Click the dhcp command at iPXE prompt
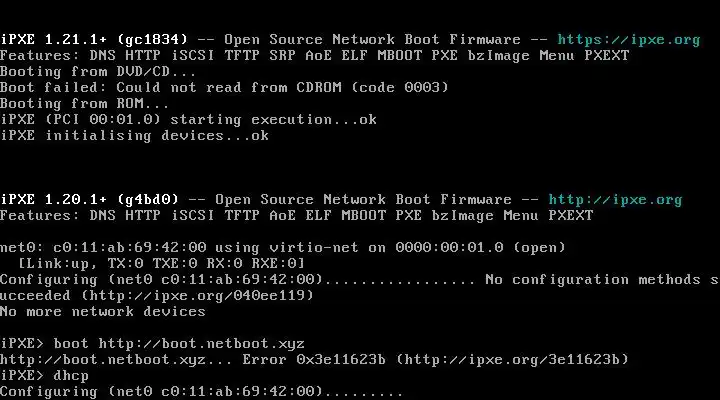 (71, 375)
